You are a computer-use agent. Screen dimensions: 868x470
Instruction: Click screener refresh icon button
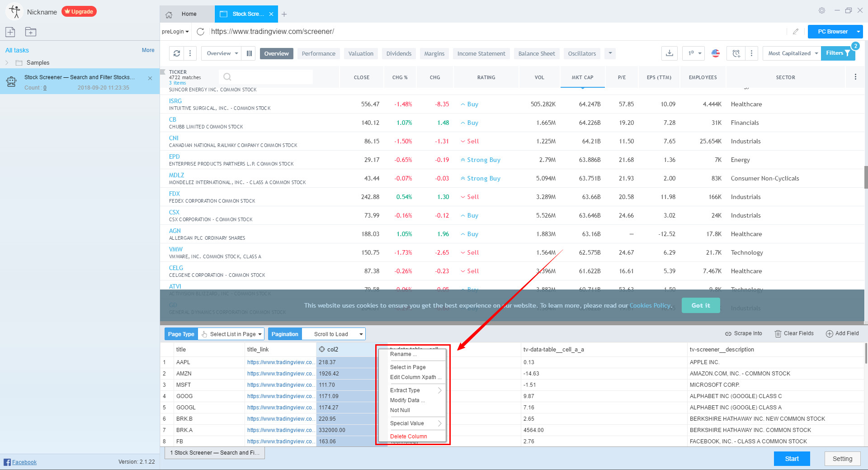177,53
